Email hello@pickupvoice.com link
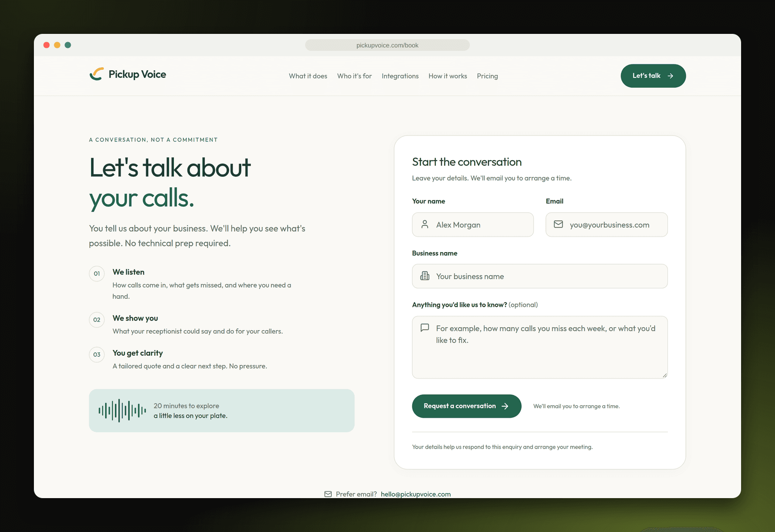Screen dimensions: 775x532 (416, 494)
